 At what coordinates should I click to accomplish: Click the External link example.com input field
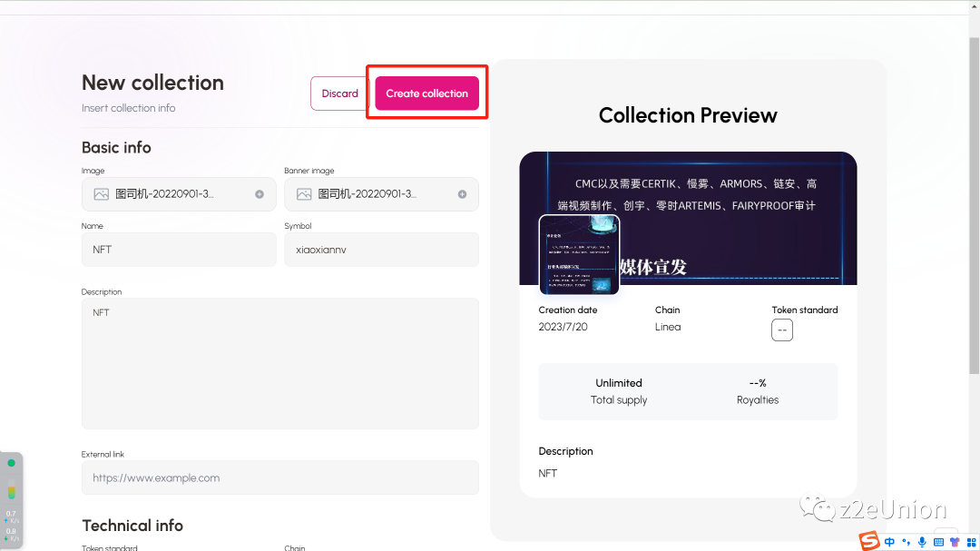click(279, 477)
